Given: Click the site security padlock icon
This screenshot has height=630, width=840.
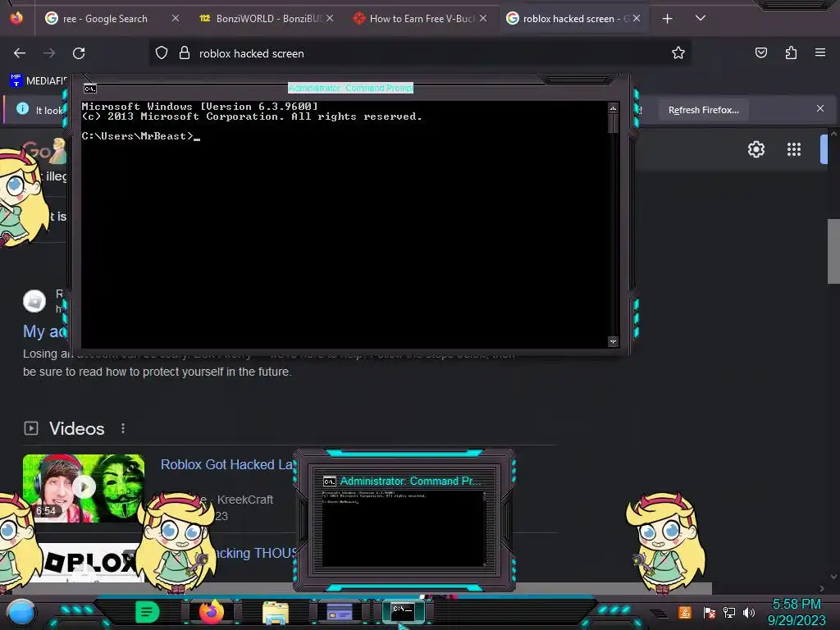Looking at the screenshot, I should point(185,53).
